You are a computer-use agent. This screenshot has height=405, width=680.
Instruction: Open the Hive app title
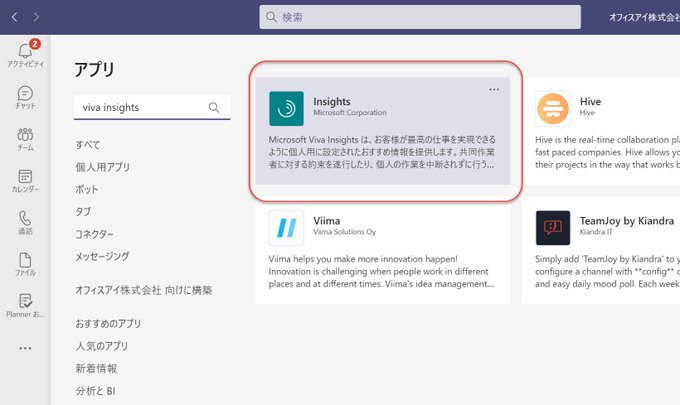590,101
